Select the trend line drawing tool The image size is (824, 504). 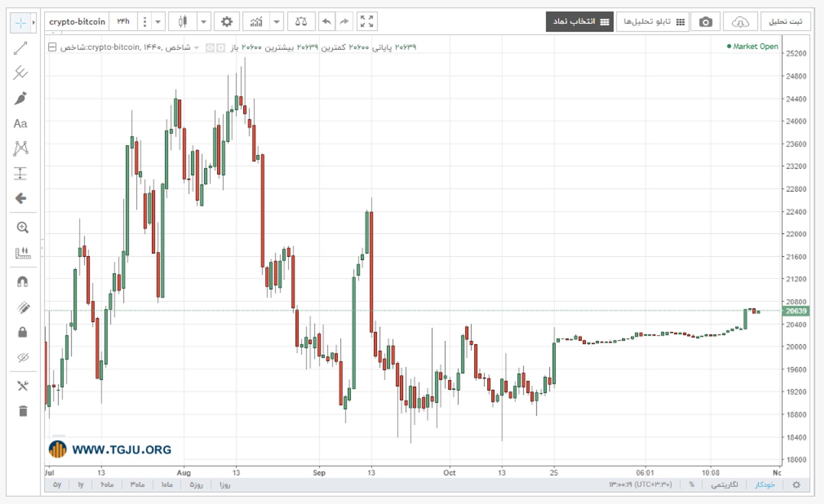(x=21, y=48)
